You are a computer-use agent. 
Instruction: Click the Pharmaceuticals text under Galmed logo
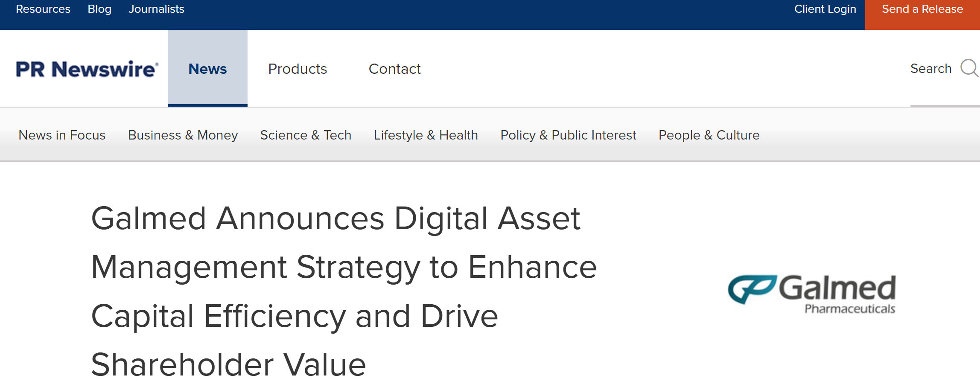pyautogui.click(x=849, y=309)
